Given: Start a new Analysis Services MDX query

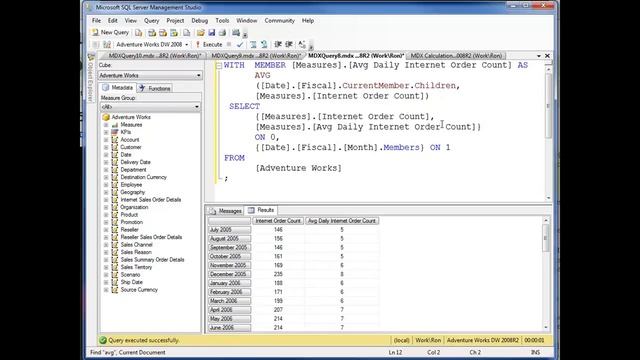Looking at the screenshot, I should (x=152, y=33).
